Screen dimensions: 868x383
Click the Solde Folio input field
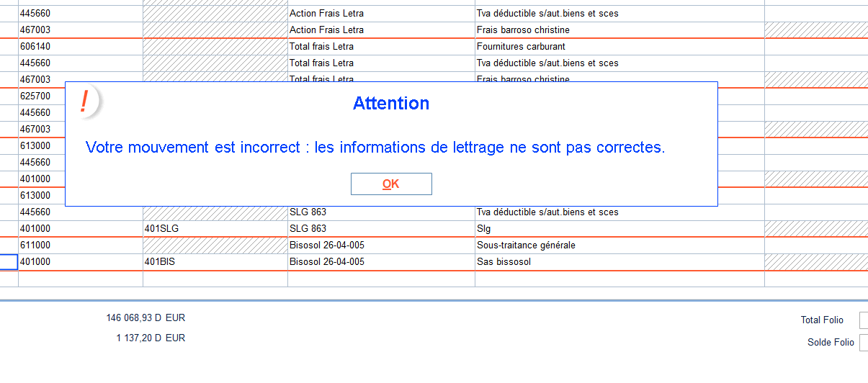pyautogui.click(x=864, y=343)
